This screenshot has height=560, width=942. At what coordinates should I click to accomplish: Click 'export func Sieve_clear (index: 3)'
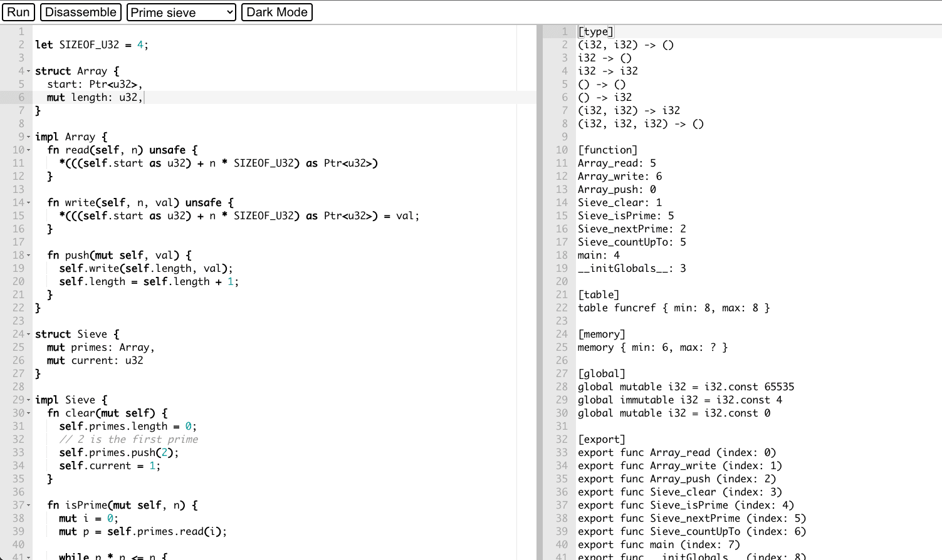(680, 492)
